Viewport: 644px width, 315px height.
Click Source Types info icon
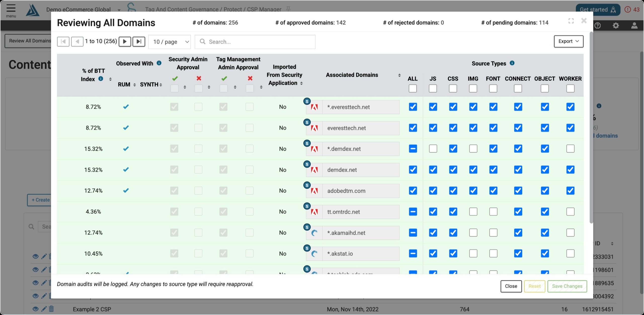[512, 63]
